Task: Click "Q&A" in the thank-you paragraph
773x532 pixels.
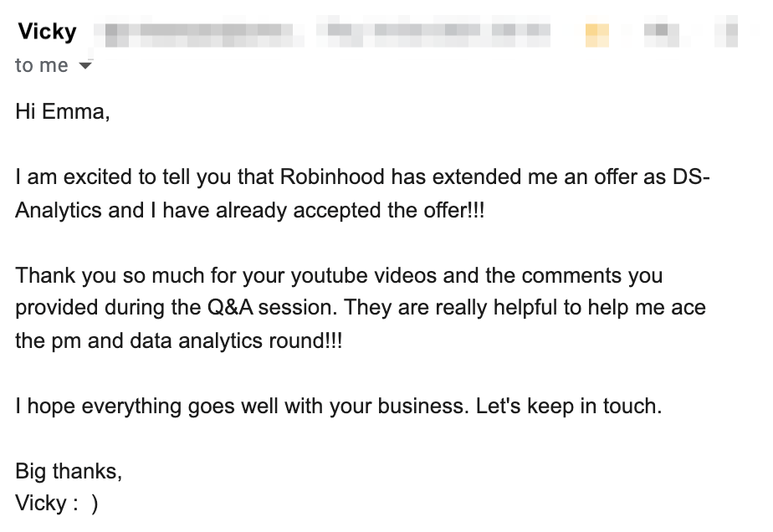Action: pyautogui.click(x=230, y=308)
